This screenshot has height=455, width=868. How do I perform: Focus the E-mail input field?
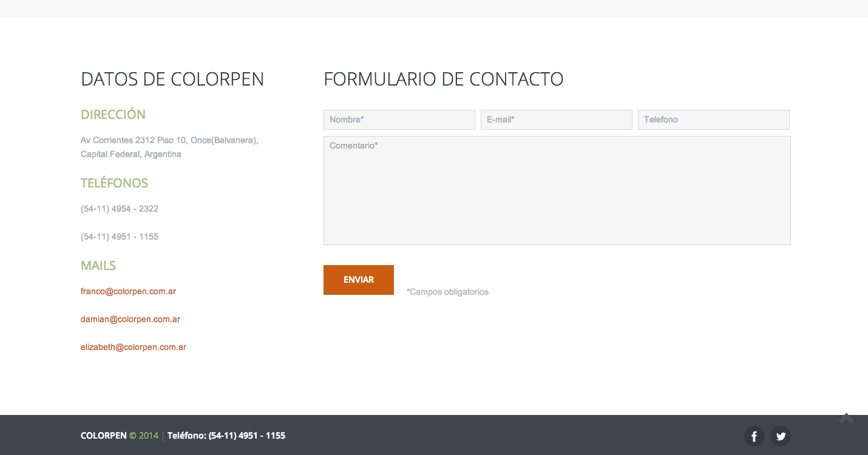[557, 120]
